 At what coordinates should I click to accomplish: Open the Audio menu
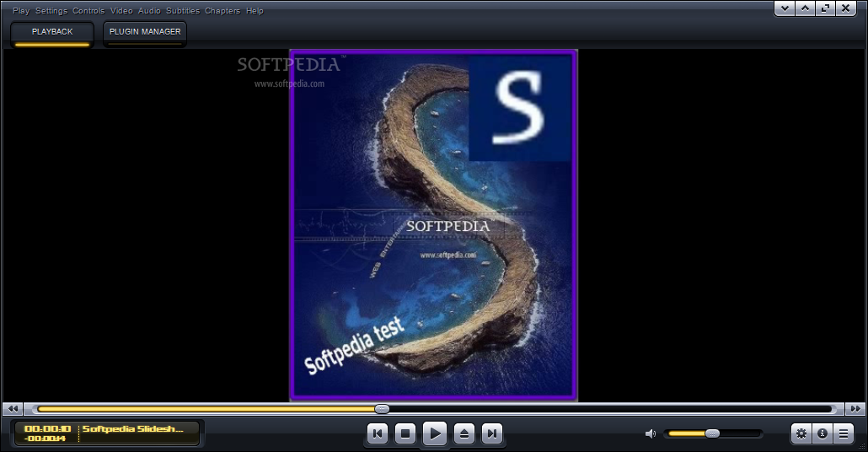149,10
